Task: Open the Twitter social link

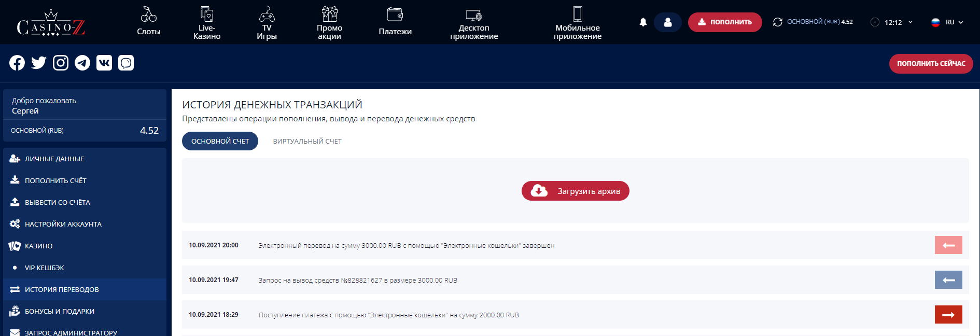Action: (39, 63)
